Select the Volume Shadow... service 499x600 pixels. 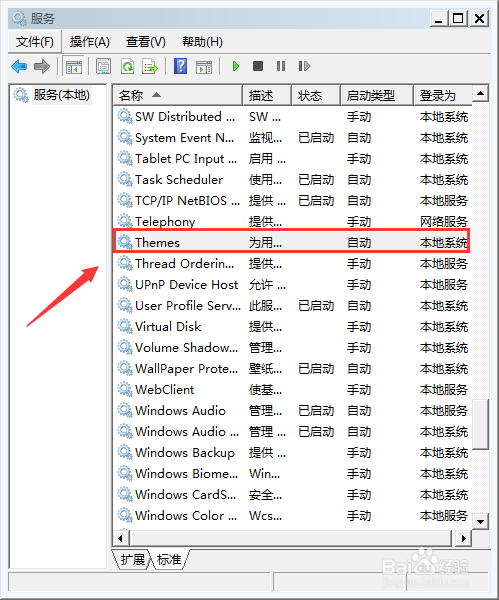(292, 347)
